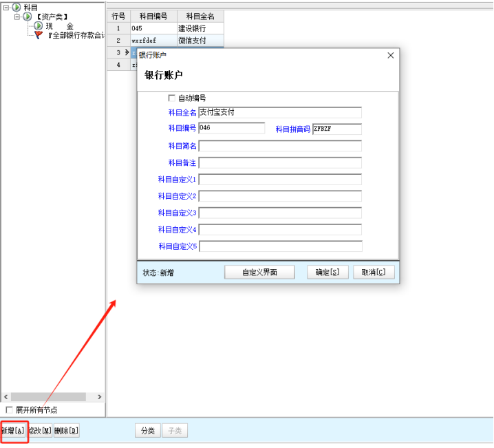
Task: Click the 科目拼音码 field with ZFBZF
Action: [337, 129]
